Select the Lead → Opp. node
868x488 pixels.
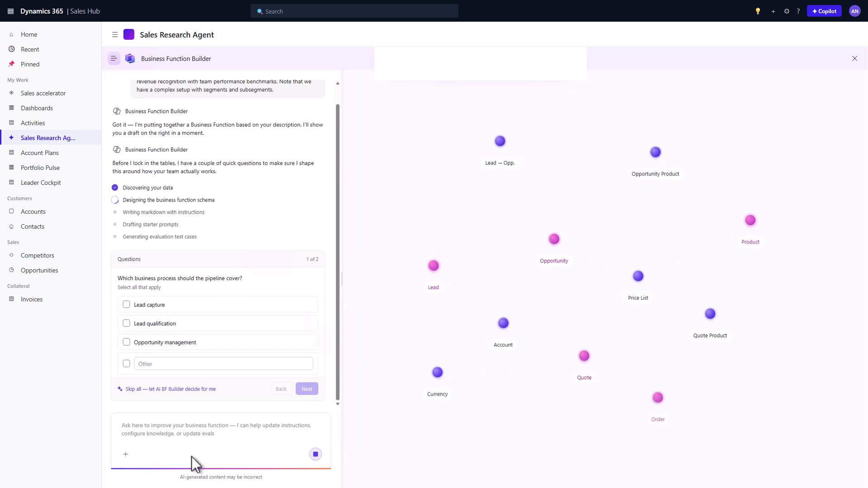point(500,141)
